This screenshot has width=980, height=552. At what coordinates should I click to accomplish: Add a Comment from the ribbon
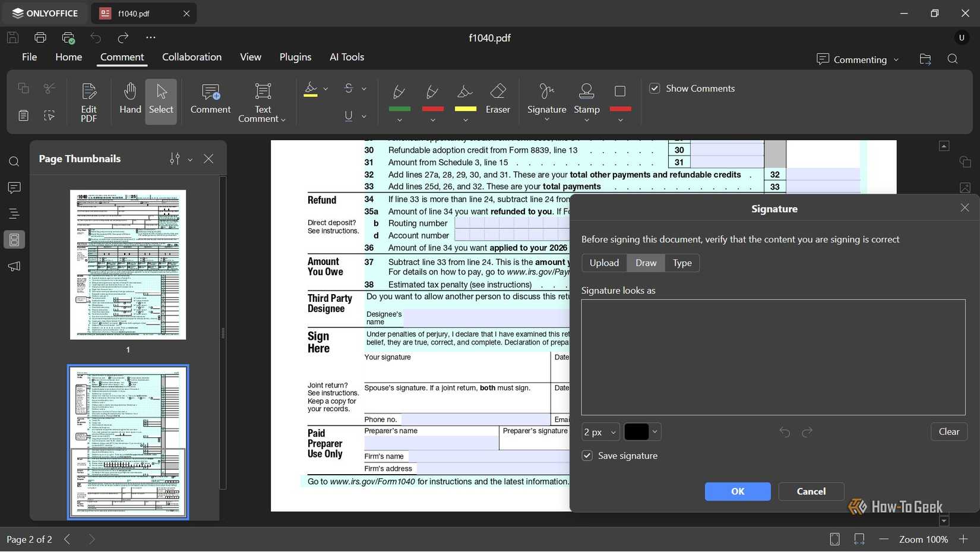(210, 100)
